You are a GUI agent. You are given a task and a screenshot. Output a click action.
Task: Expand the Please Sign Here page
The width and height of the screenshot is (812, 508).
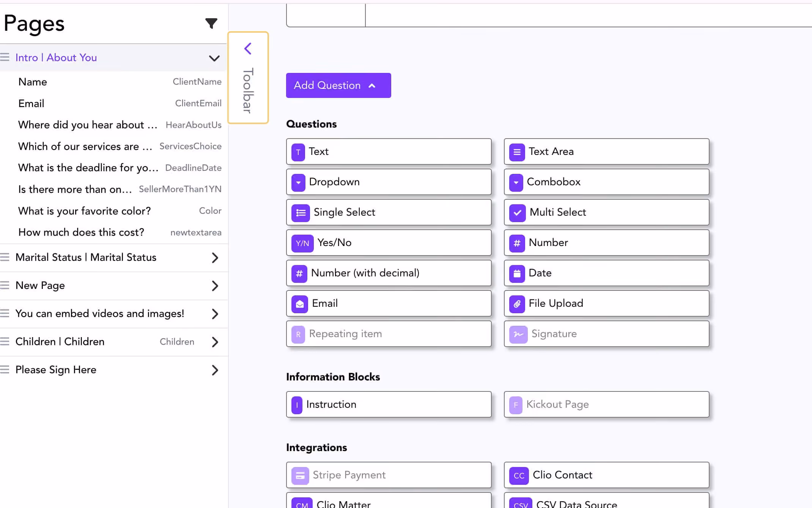click(215, 370)
